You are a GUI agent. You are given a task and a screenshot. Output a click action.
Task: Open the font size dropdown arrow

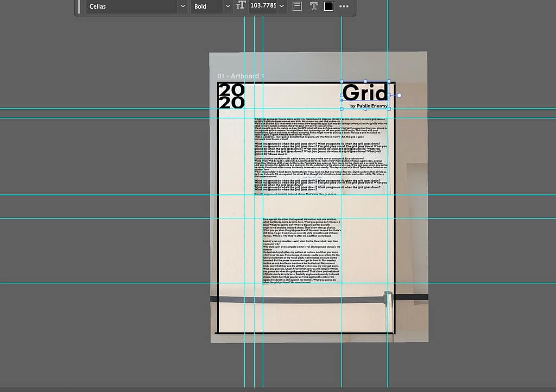(x=282, y=7)
